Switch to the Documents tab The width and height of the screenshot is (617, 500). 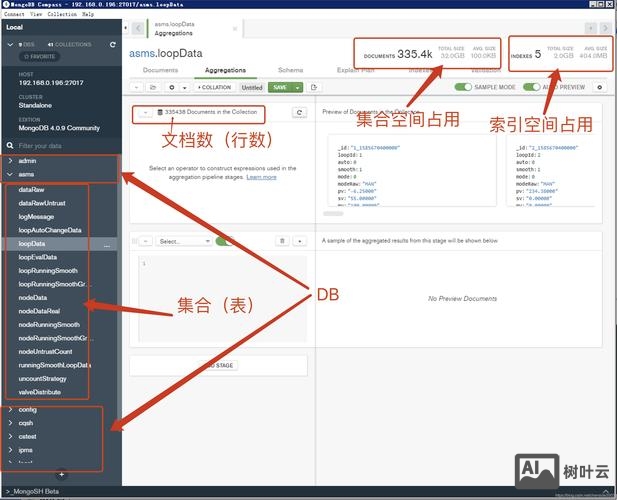[160, 70]
